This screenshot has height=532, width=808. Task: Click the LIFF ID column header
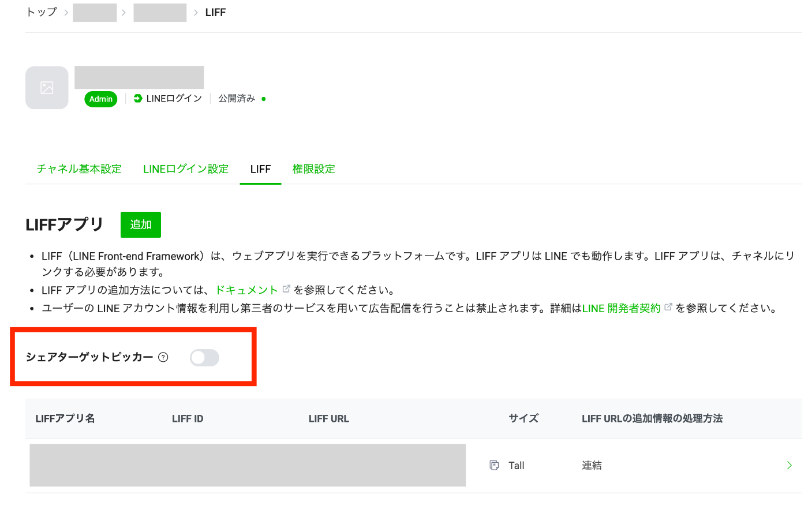[188, 419]
